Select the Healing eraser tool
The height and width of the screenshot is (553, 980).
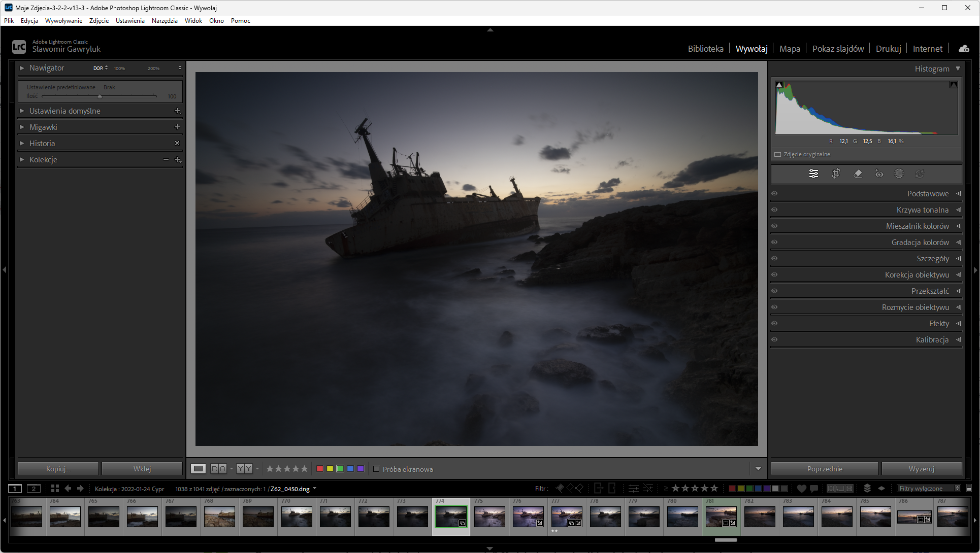point(858,174)
